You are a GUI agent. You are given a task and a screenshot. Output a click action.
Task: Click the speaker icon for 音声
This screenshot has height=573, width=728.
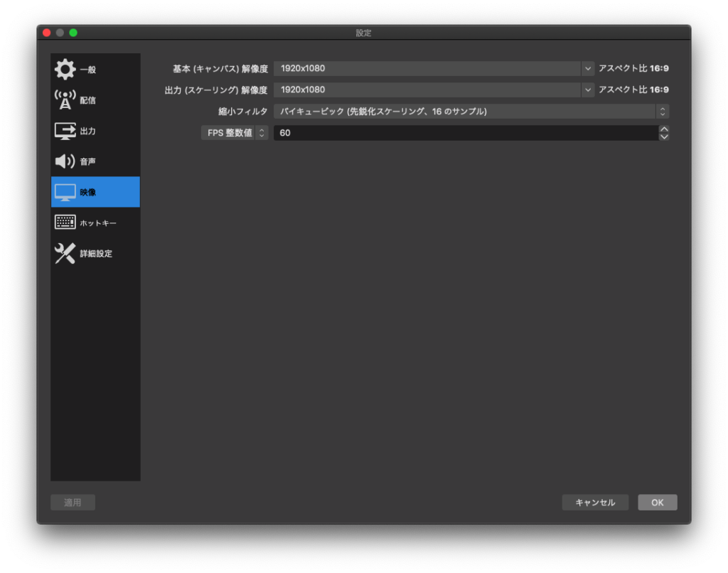[65, 161]
